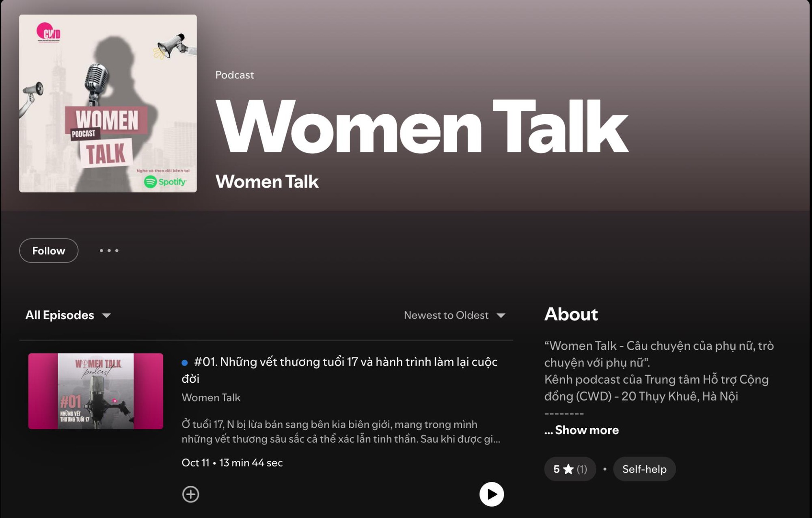Expand the All Episodes filter dropdown
Screen dimensions: 812x518
(x=68, y=315)
